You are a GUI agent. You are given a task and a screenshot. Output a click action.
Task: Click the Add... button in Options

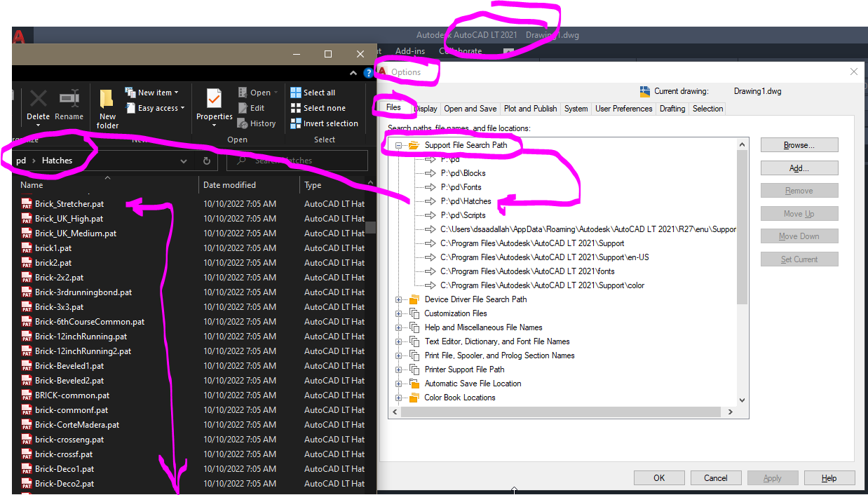(799, 168)
